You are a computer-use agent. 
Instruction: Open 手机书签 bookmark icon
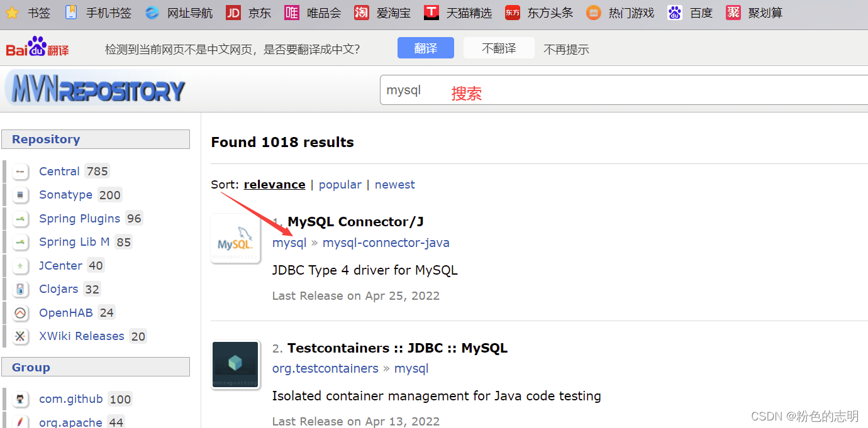point(72,13)
